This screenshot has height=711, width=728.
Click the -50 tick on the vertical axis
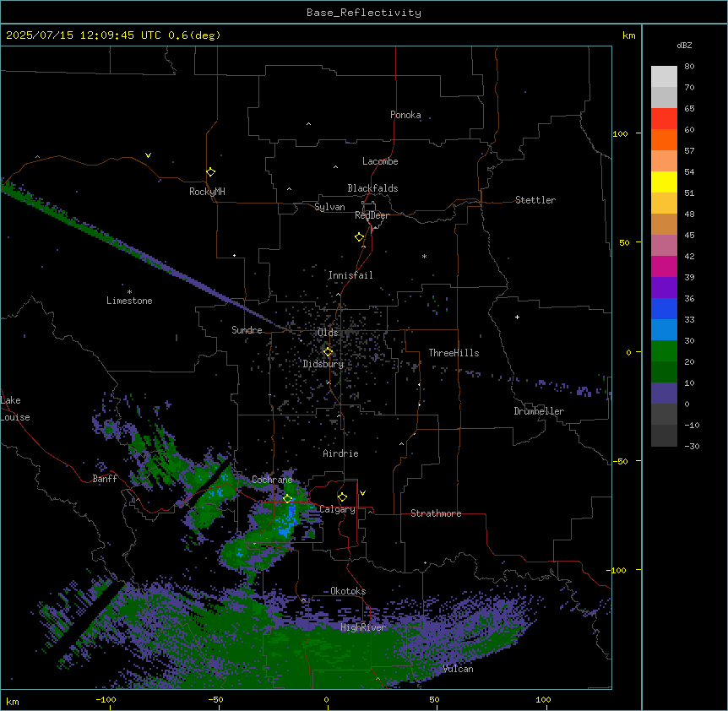(x=620, y=461)
